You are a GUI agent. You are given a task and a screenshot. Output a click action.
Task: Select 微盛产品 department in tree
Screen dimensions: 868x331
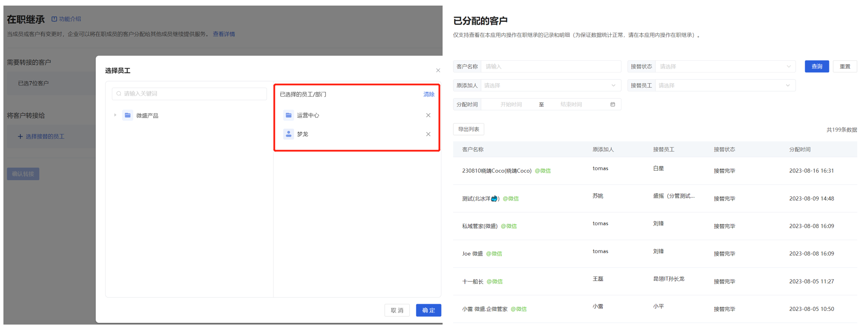[147, 115]
